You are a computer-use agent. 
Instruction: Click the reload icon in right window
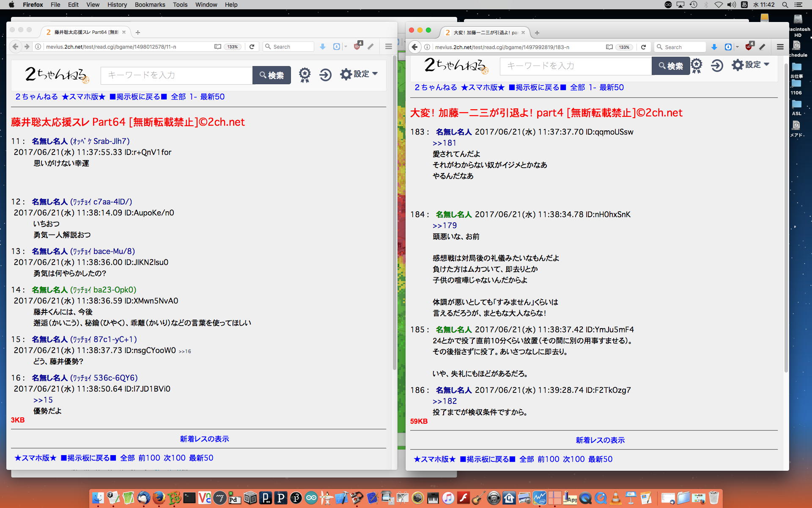(643, 47)
